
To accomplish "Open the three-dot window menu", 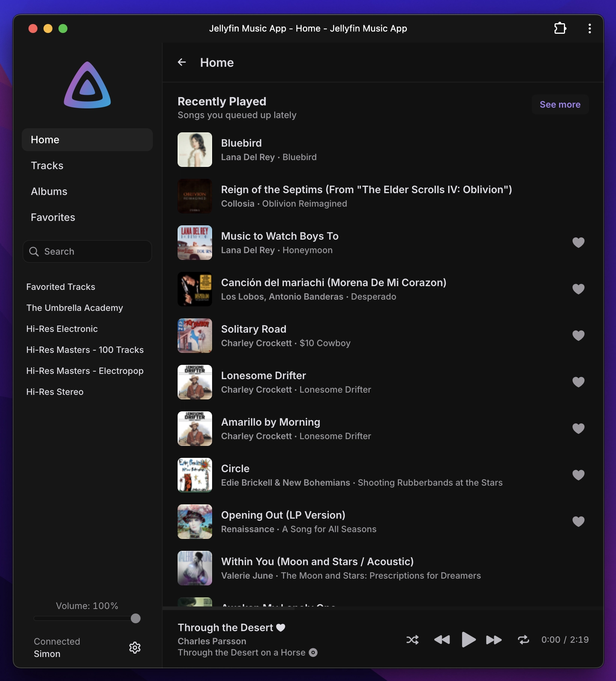I will (589, 28).
